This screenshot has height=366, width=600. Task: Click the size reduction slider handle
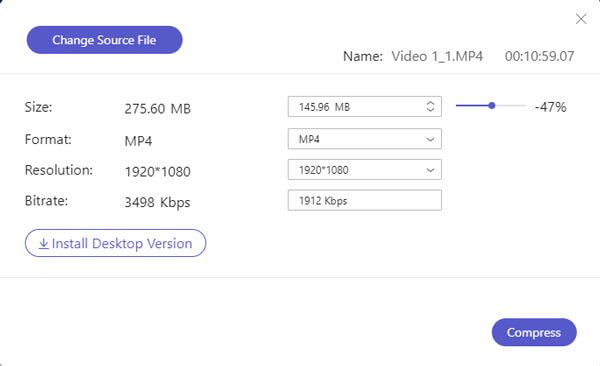click(492, 105)
